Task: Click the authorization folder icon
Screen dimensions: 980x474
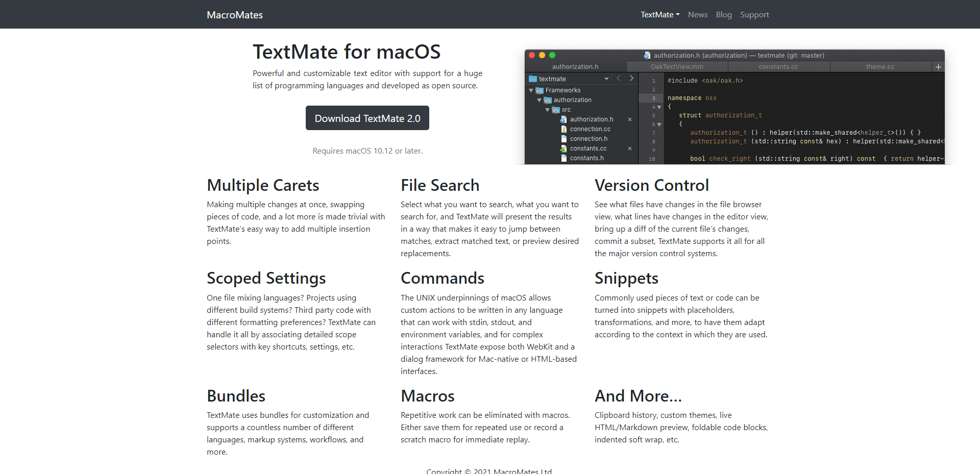Action: 548,100
